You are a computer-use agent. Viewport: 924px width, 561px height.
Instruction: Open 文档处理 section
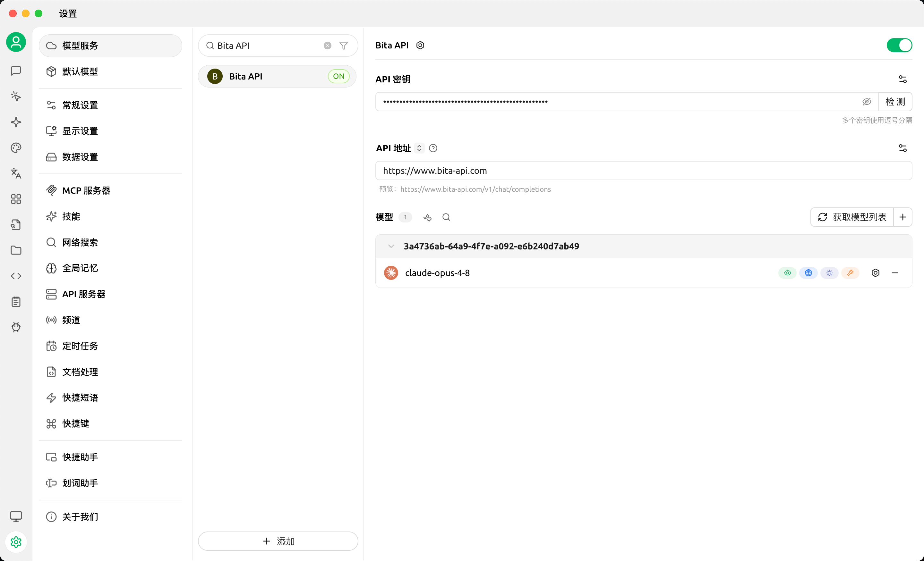[110, 371]
